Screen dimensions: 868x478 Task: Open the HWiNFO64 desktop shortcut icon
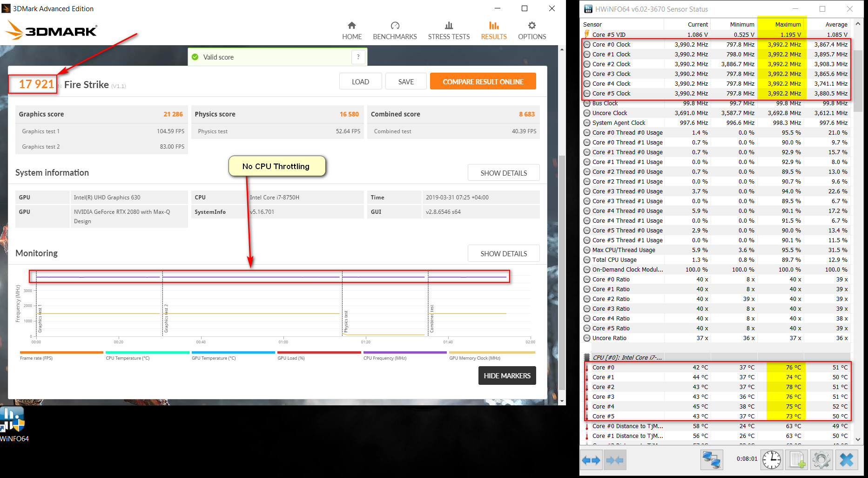pyautogui.click(x=12, y=419)
